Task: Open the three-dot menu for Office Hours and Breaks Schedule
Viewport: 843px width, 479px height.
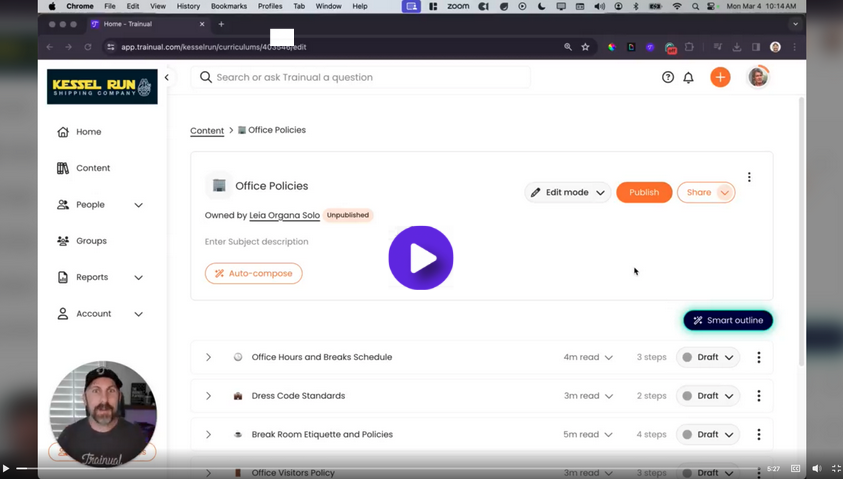Action: click(x=759, y=357)
